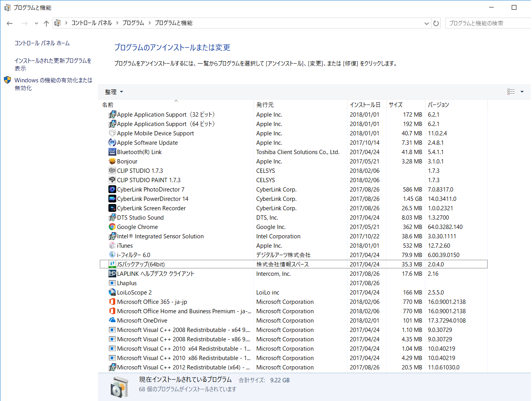532x401 pixels.
Task: Sort by サイズ column header
Action: (x=406, y=105)
